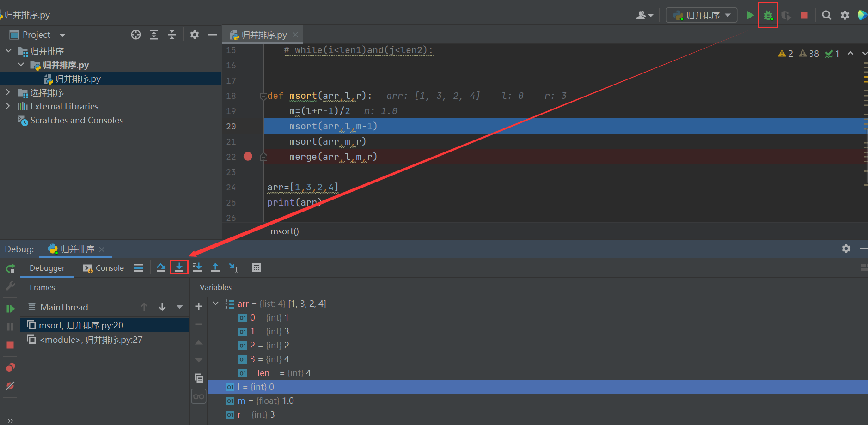The image size is (868, 425).
Task: Open Search Everywhere magnifier icon
Action: pyautogui.click(x=827, y=15)
